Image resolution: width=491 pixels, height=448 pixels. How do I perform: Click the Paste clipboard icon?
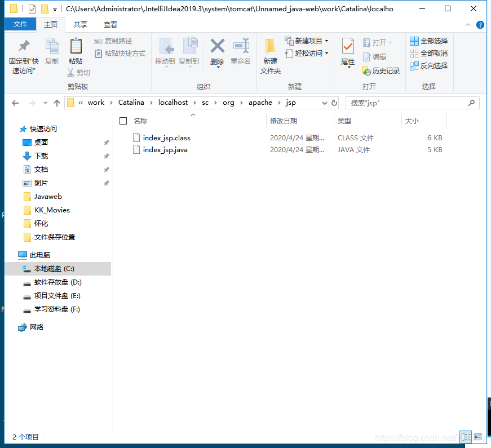76,46
